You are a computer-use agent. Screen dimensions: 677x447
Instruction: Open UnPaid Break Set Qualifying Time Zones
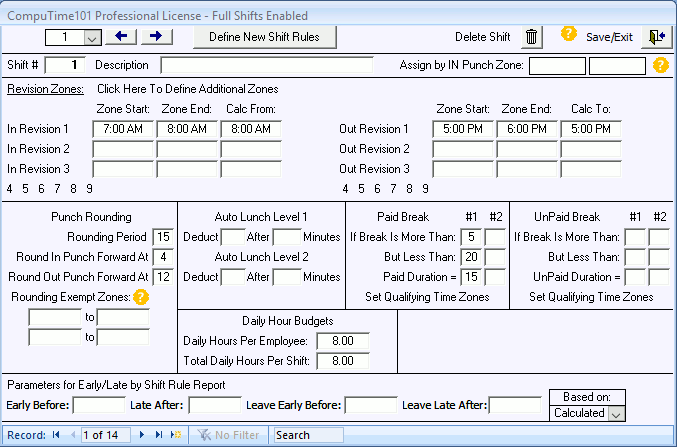coord(591,297)
